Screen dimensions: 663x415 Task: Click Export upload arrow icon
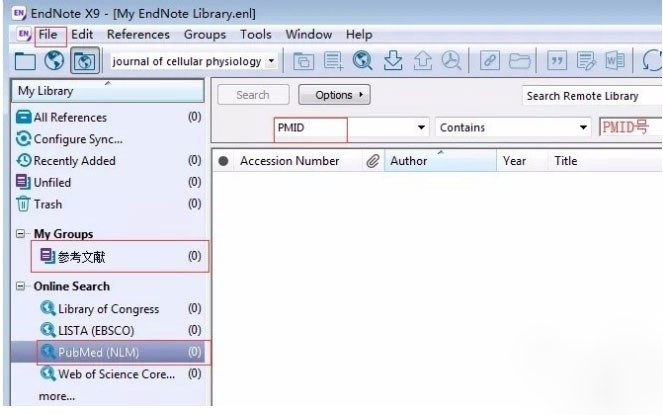coord(422,60)
